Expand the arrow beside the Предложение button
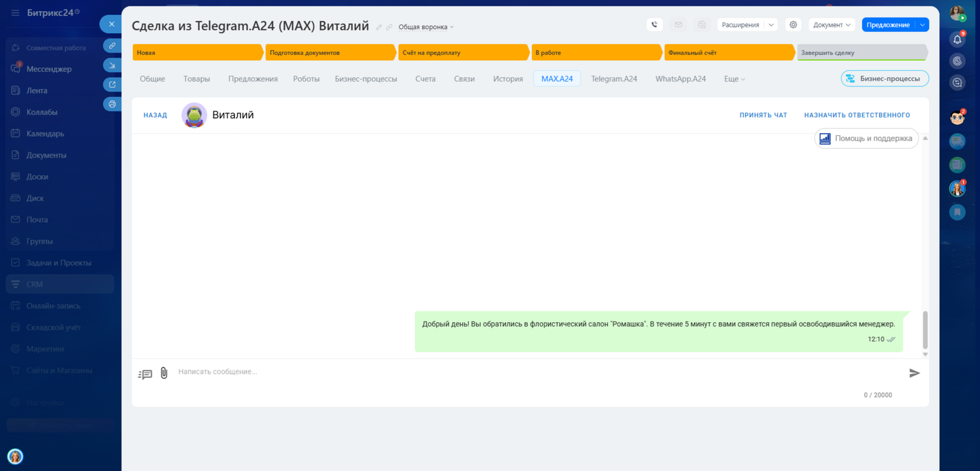This screenshot has height=471, width=980. click(922, 25)
